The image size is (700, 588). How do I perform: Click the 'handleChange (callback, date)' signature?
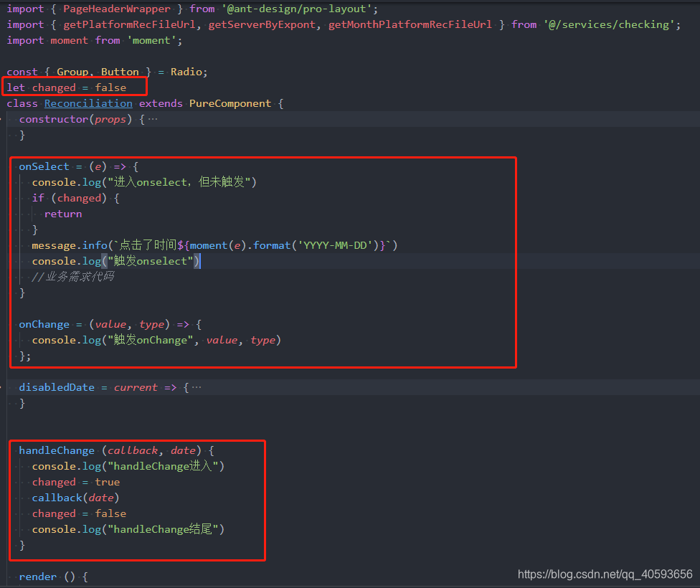(110, 450)
